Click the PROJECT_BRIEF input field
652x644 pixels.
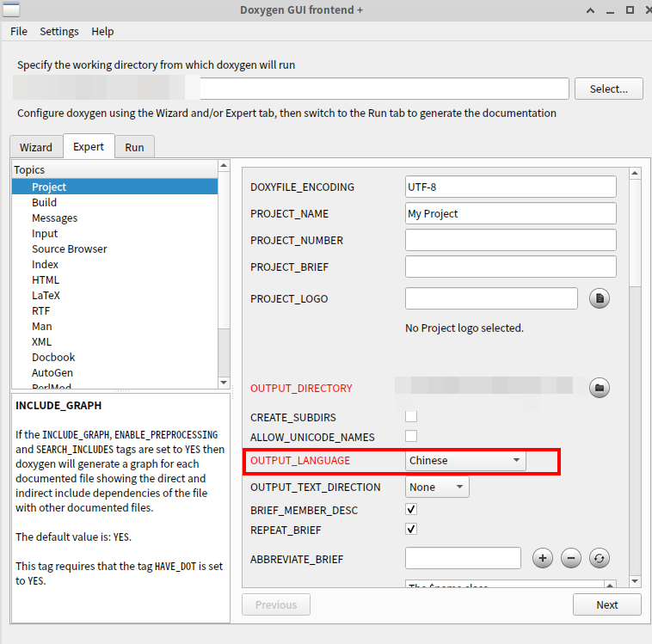click(x=511, y=267)
